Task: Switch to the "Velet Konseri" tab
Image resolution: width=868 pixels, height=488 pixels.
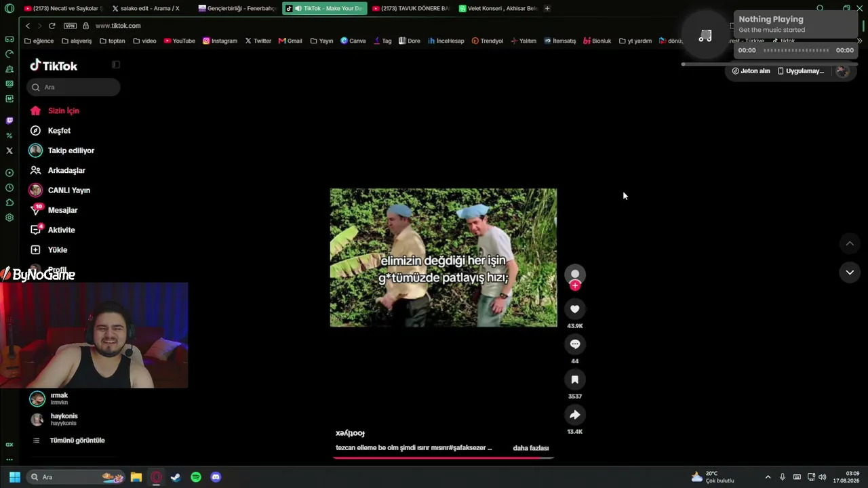Action: [497, 8]
